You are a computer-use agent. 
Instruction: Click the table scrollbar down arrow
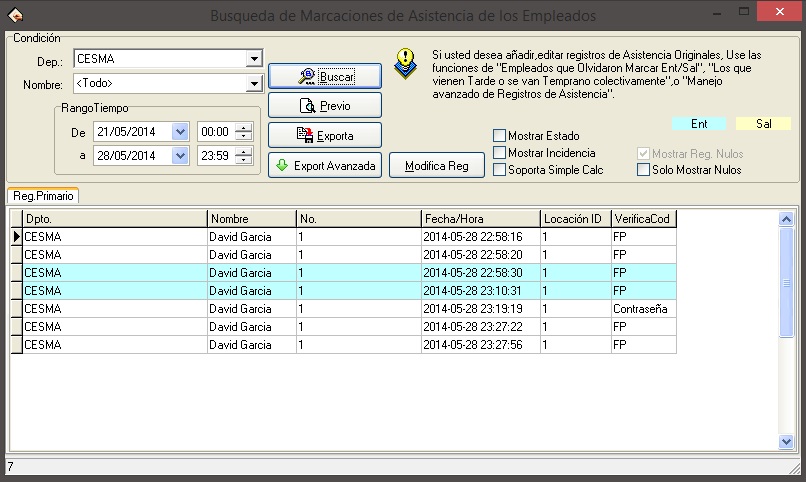pyautogui.click(x=786, y=441)
